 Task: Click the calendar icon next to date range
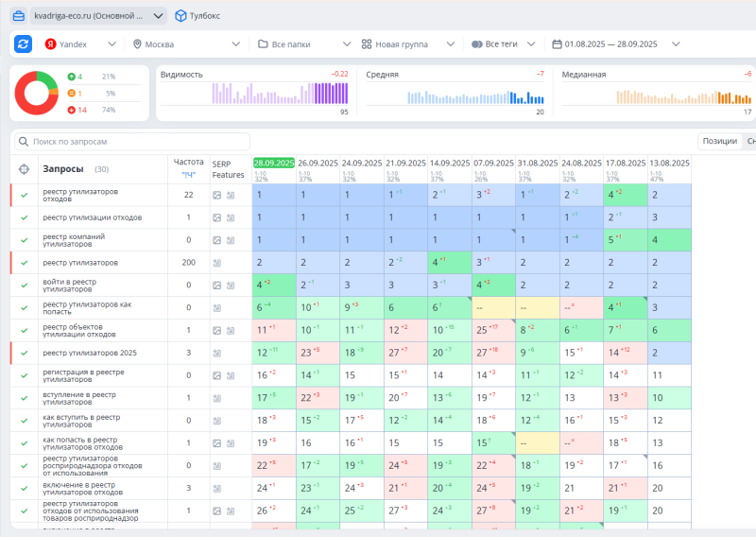click(557, 44)
